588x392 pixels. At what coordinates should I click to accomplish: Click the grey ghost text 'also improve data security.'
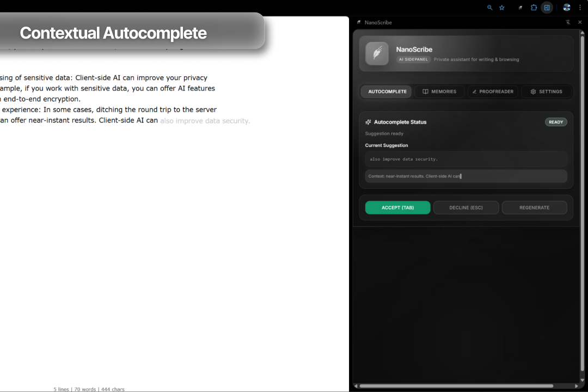(x=205, y=121)
